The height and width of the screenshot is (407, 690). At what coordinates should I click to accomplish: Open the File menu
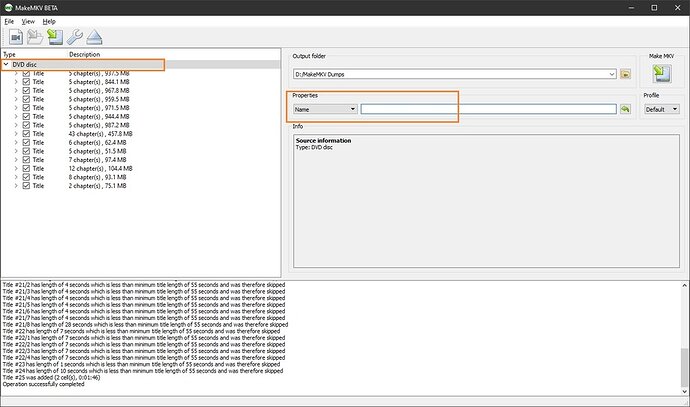[x=9, y=21]
